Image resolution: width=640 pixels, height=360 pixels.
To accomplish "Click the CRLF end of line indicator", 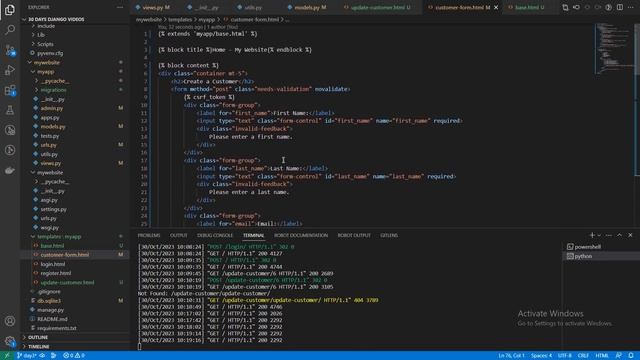I will [x=583, y=356].
